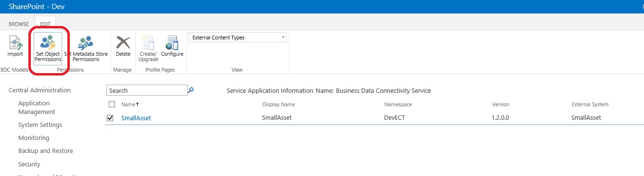Click the search magnifier icon
Viewport: 644px width, 176px height.
click(x=191, y=90)
